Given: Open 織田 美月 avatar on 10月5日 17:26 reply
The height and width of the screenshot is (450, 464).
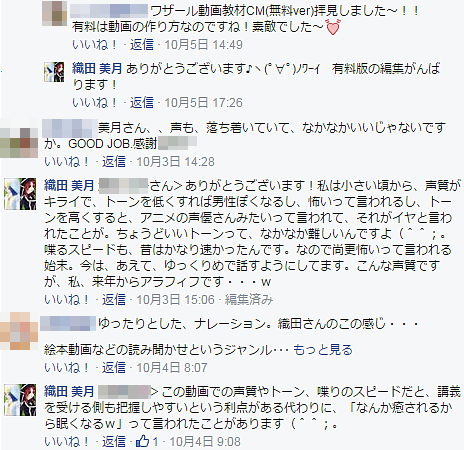Looking at the screenshot, I should [54, 72].
